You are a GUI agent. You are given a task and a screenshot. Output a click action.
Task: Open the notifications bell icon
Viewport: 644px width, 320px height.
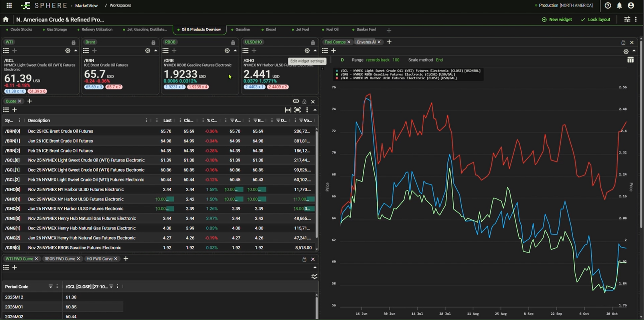tap(619, 5)
